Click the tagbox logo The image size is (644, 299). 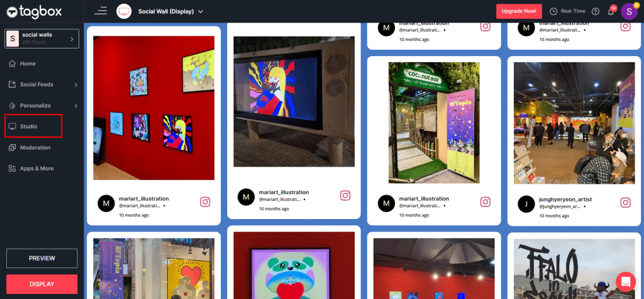pos(35,11)
